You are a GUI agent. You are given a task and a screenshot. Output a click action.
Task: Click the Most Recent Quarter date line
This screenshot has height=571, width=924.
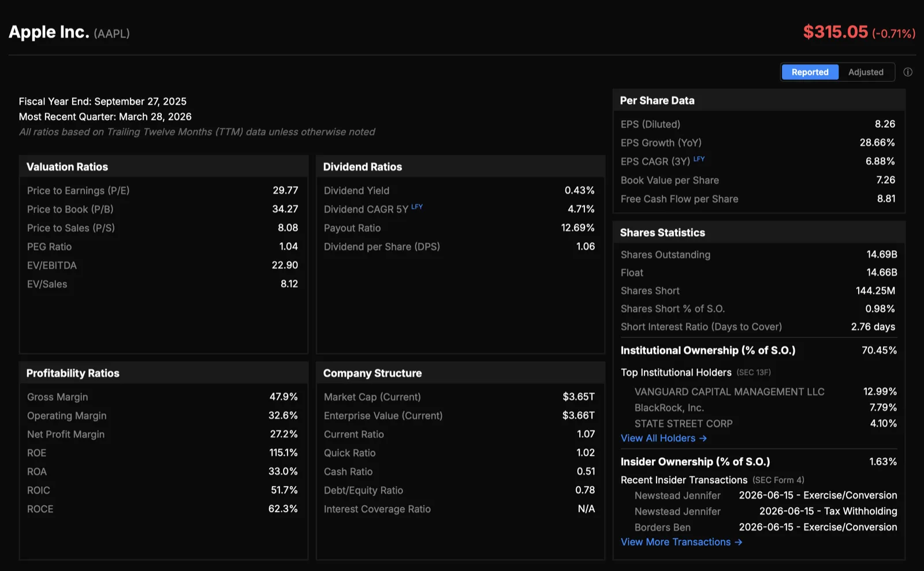105,117
